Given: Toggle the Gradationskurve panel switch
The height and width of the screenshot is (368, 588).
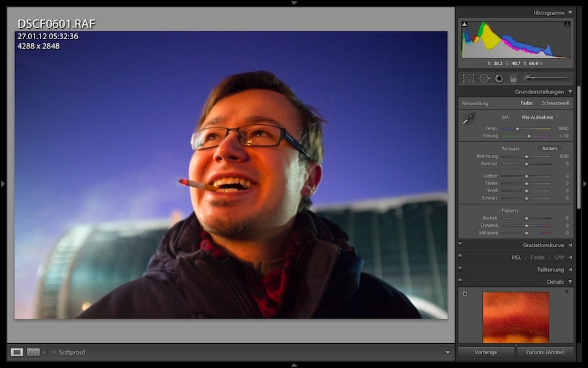Looking at the screenshot, I should (x=460, y=245).
